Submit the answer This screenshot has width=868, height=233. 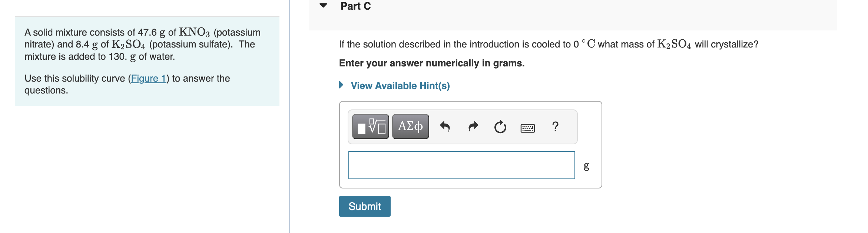tap(364, 206)
